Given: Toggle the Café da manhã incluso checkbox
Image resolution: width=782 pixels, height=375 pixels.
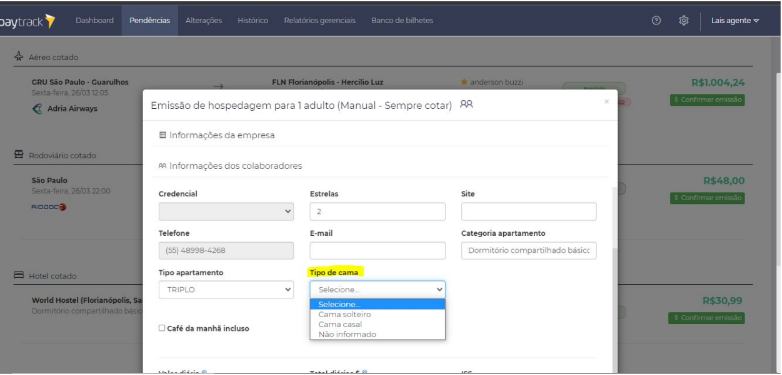Looking at the screenshot, I should [x=162, y=328].
